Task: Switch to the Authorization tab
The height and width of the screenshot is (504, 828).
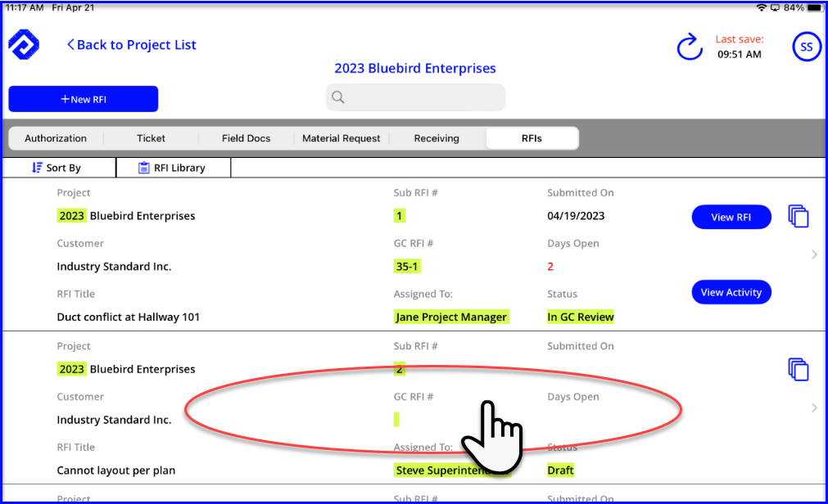Action: pyautogui.click(x=56, y=138)
